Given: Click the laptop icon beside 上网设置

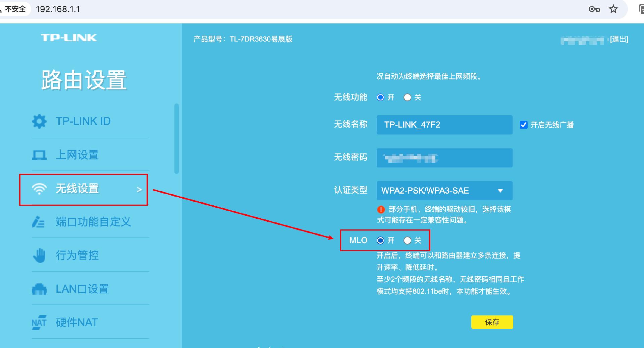Looking at the screenshot, I should point(39,155).
